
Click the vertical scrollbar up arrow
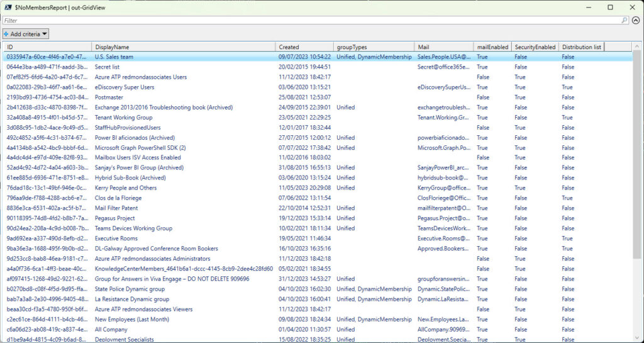coord(636,47)
